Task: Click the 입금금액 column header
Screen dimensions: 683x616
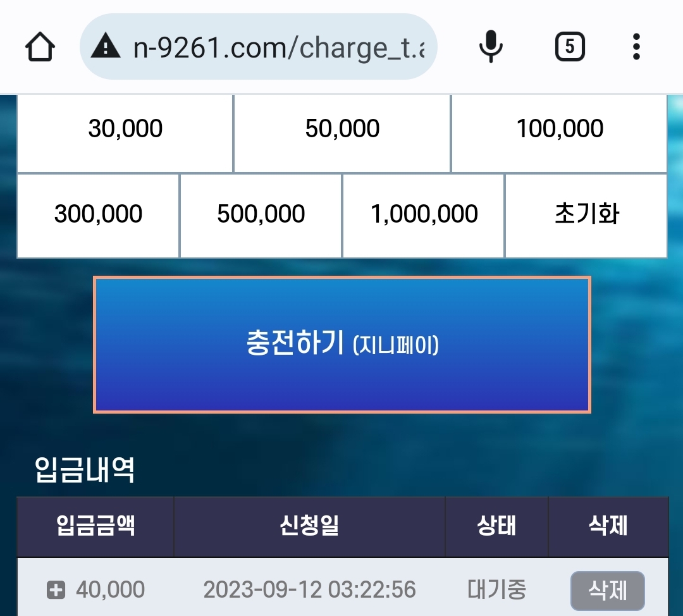Action: (x=95, y=526)
